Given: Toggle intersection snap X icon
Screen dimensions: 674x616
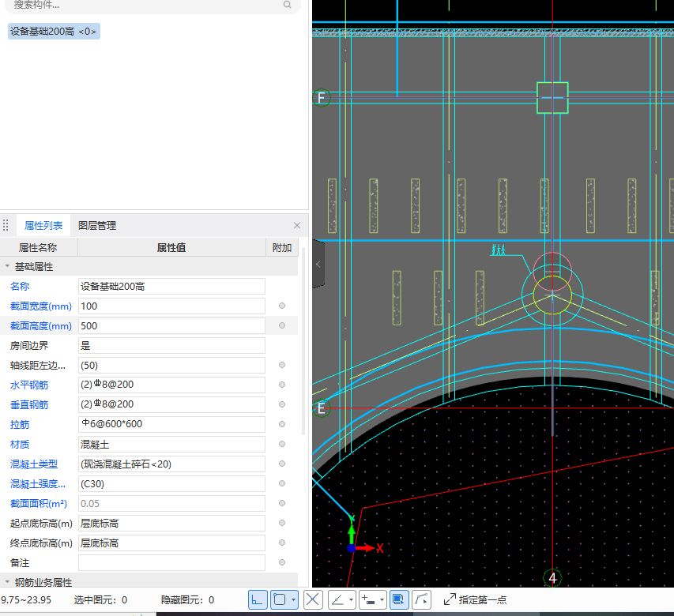Looking at the screenshot, I should click(x=313, y=599).
